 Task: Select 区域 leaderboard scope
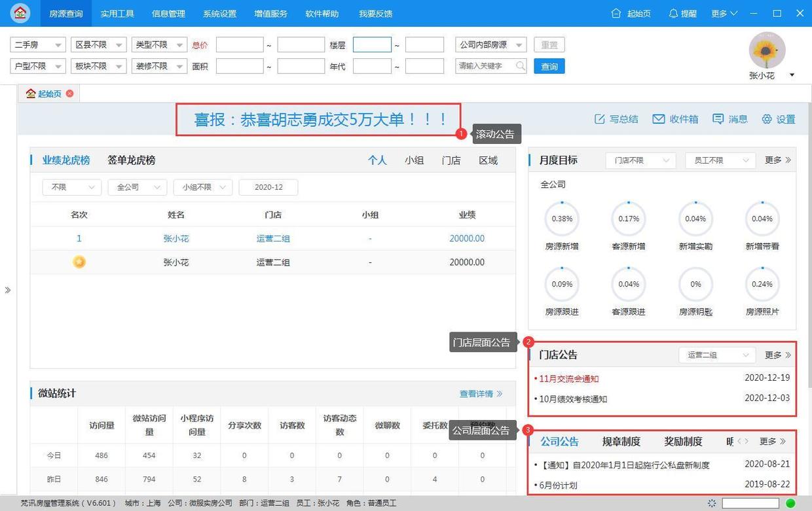pyautogui.click(x=488, y=160)
